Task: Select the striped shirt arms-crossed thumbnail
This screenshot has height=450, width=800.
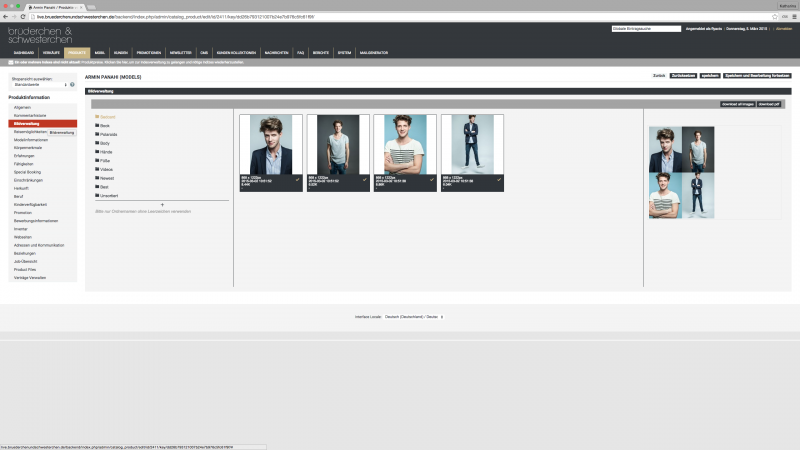Action: point(405,144)
